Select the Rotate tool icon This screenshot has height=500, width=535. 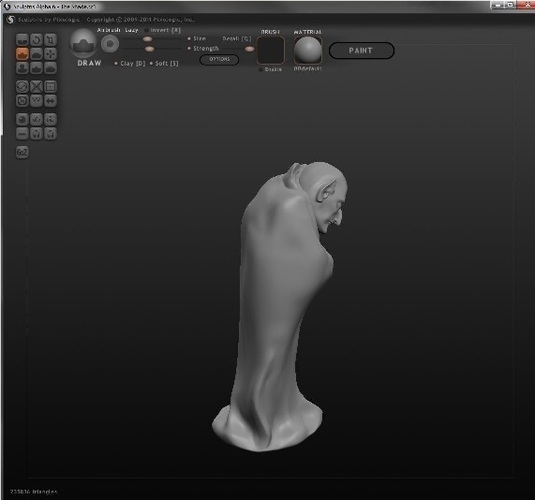pos(36,40)
